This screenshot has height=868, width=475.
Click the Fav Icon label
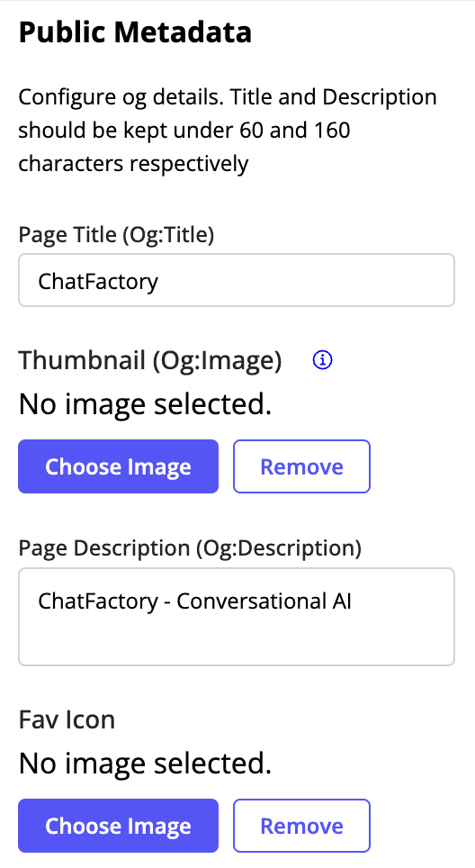point(67,719)
